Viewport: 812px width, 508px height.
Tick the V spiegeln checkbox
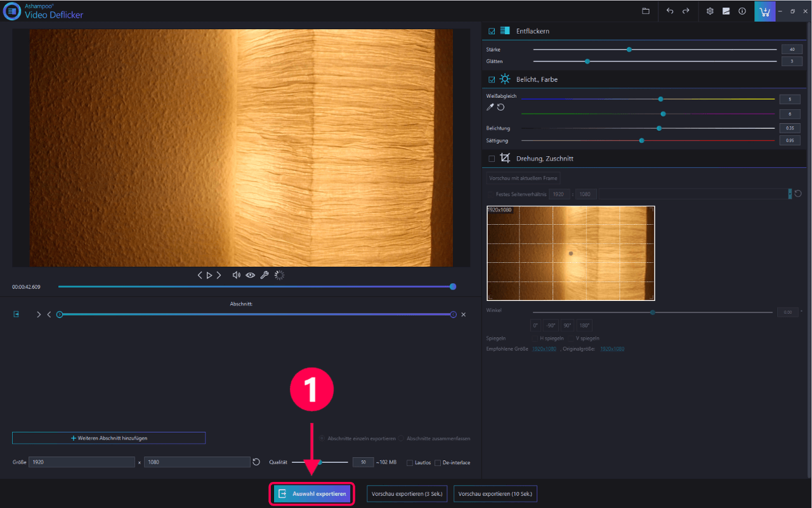570,338
